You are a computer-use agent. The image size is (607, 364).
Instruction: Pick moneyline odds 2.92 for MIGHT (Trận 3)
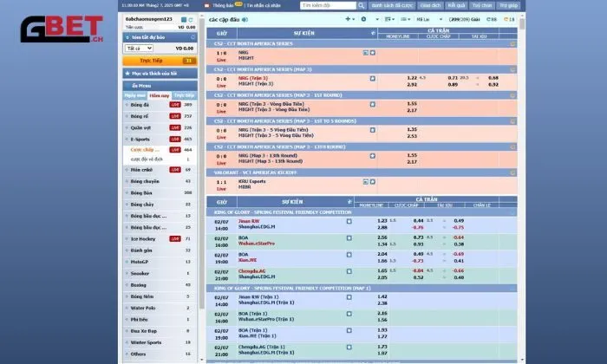point(412,84)
